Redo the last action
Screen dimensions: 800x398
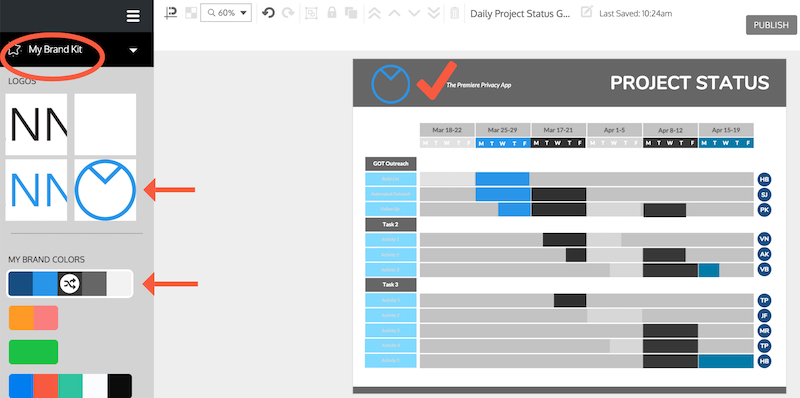pos(288,13)
